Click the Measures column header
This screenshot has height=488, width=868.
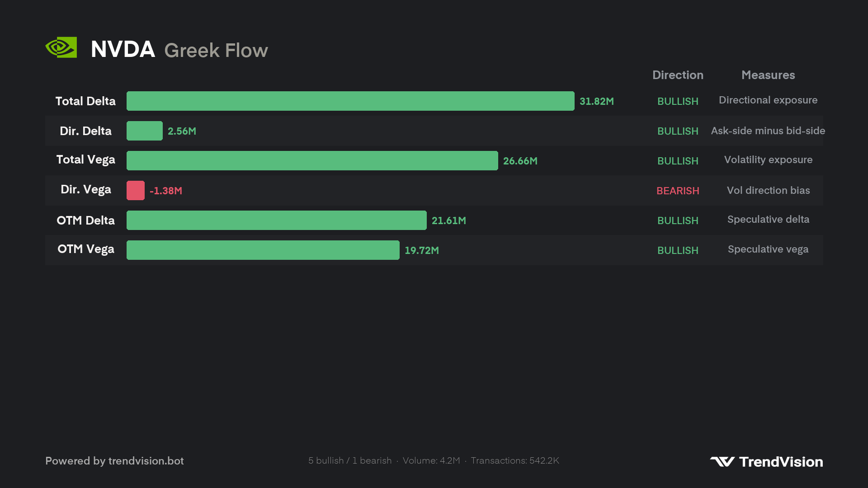click(768, 75)
